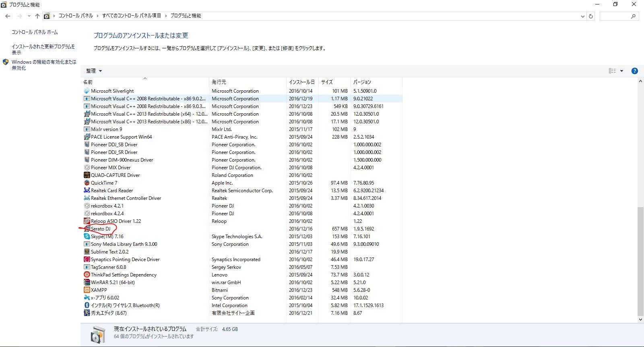Click the Pioneer DJM-900nexus Driver icon
The height and width of the screenshot is (347, 644).
pos(87,160)
